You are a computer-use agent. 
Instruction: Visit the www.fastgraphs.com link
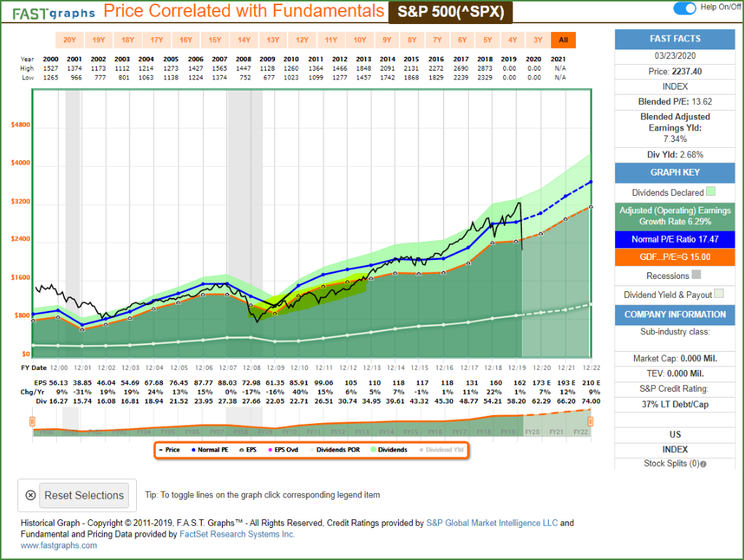pos(59,545)
